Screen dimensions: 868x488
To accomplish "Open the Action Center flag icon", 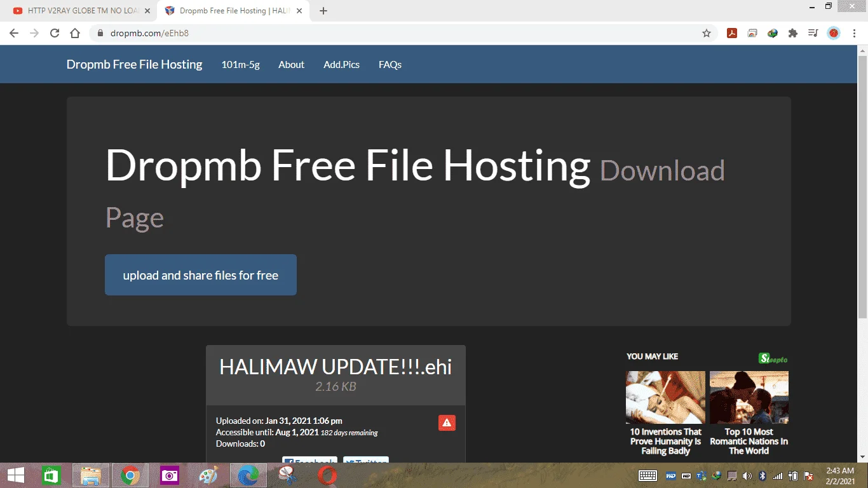I will click(x=809, y=476).
